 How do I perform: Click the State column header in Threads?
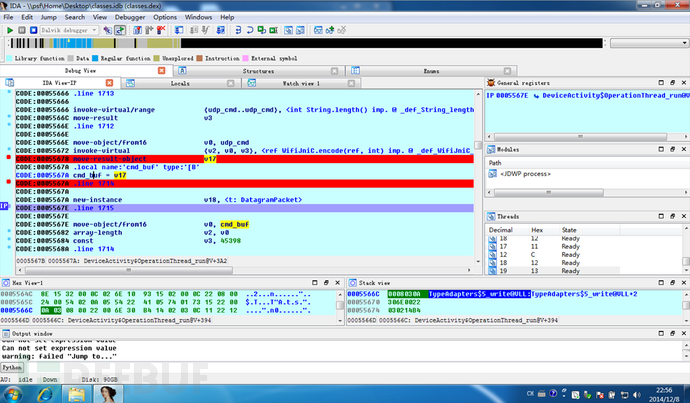589,230
